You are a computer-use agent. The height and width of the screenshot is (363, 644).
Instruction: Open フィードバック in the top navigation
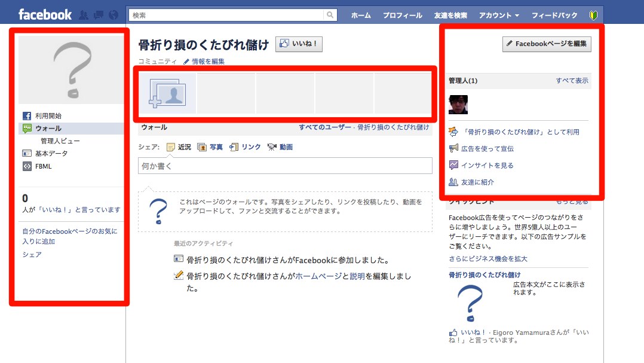(x=554, y=15)
